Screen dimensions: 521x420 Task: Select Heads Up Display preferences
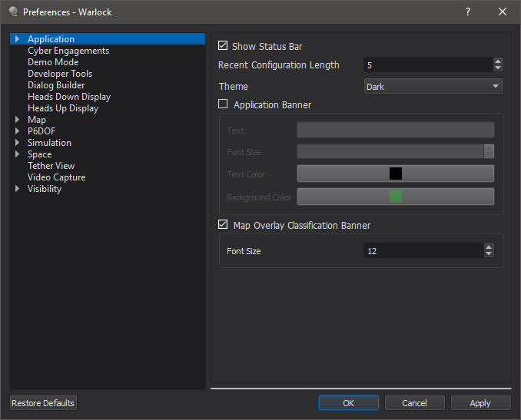63,108
